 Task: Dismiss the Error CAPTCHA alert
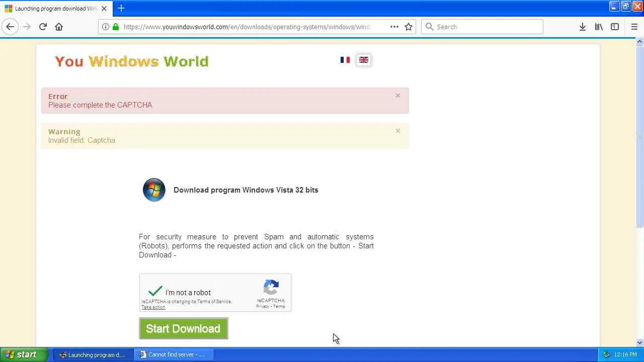point(397,96)
